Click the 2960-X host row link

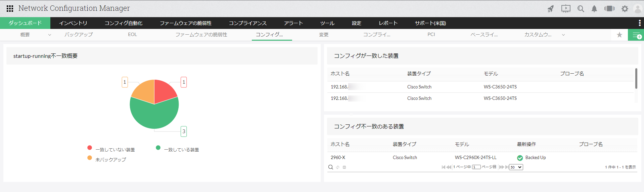[x=338, y=157]
